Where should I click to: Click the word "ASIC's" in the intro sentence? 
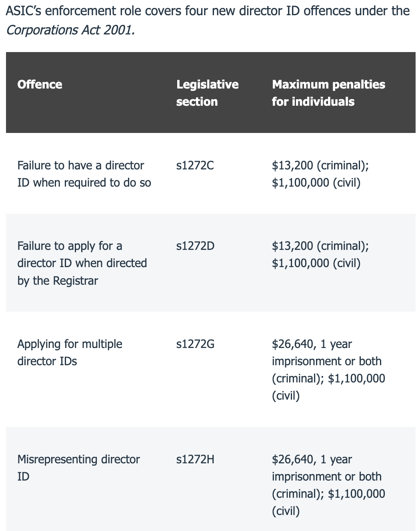[x=23, y=11]
